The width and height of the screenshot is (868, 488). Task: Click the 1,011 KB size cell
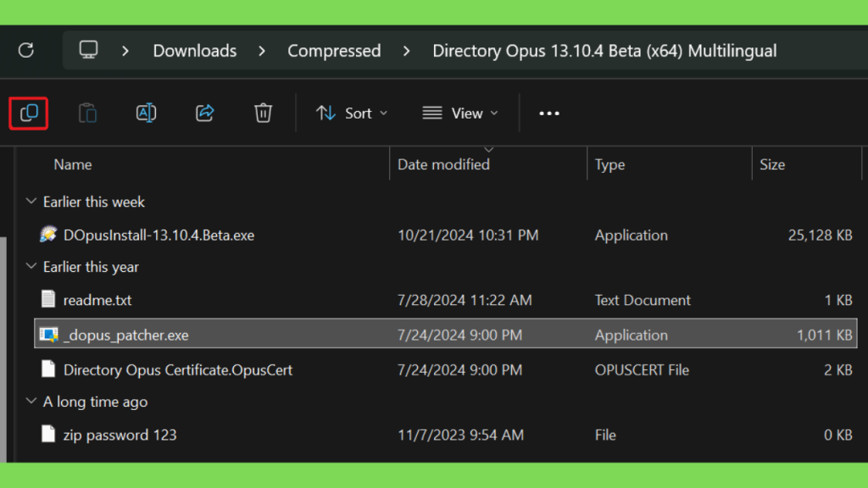824,335
